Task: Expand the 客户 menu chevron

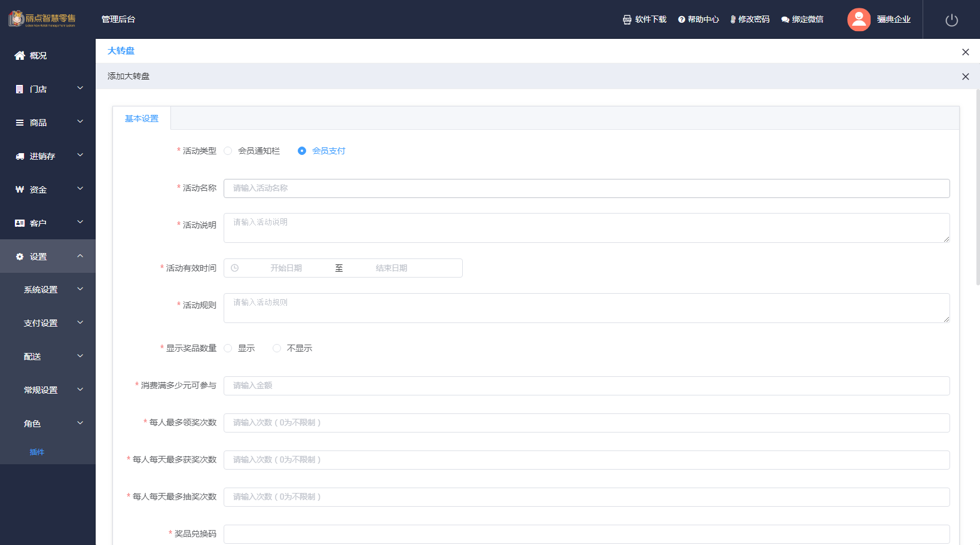Action: (x=80, y=223)
